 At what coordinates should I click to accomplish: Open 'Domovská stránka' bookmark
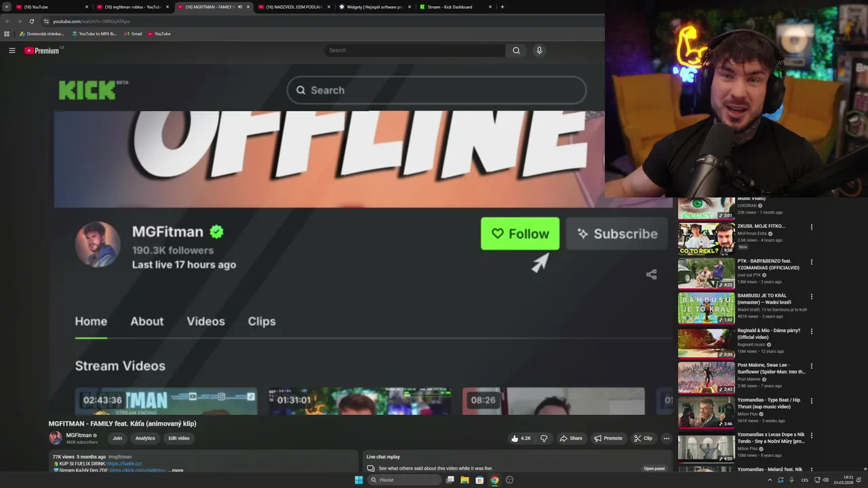point(42,34)
